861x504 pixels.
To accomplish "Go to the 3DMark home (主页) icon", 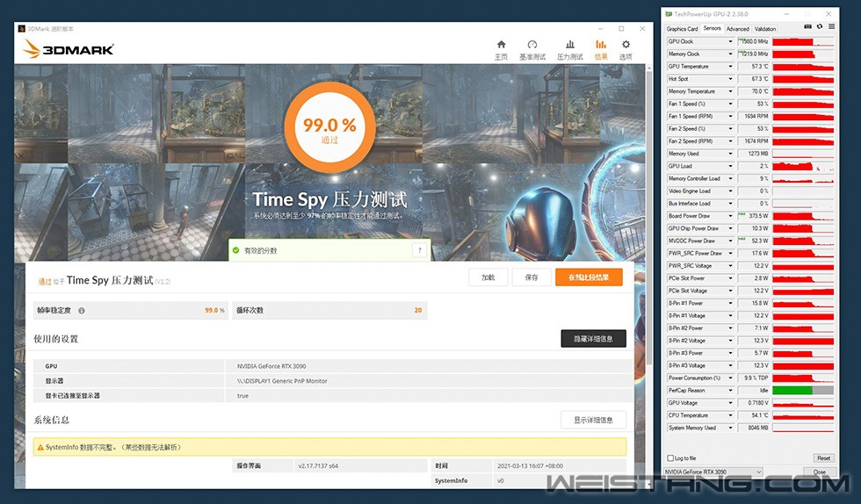I will (x=501, y=45).
